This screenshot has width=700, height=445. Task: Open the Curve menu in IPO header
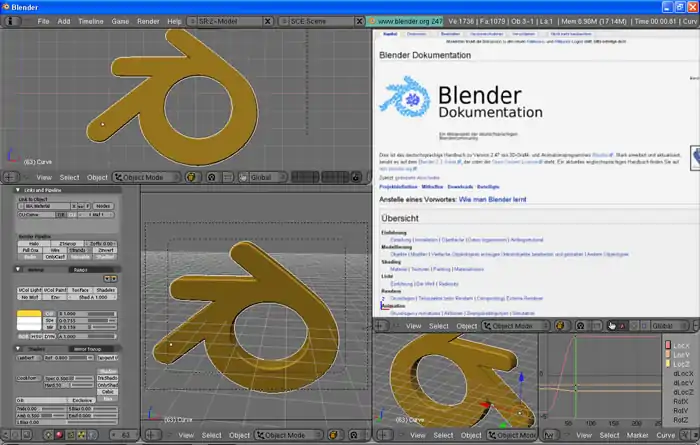tap(665, 435)
